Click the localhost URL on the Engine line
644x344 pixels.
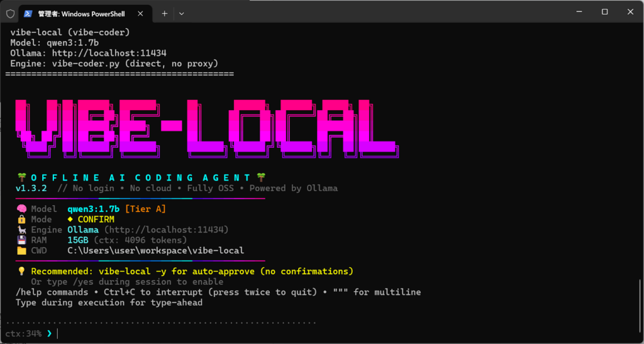point(166,230)
